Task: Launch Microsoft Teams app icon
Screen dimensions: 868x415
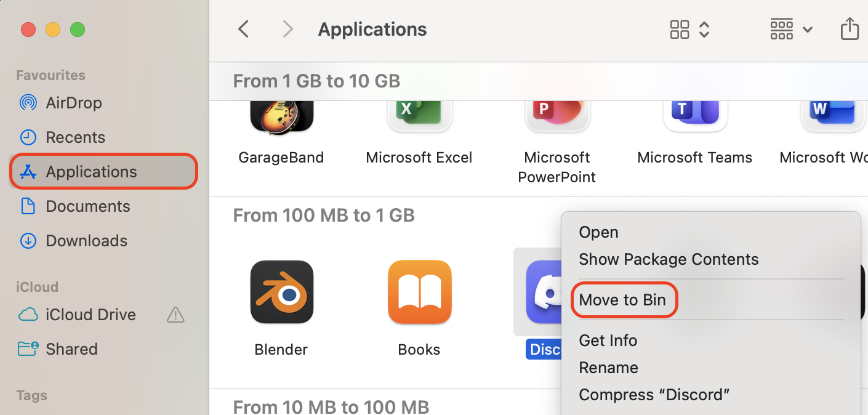Action: click(695, 114)
